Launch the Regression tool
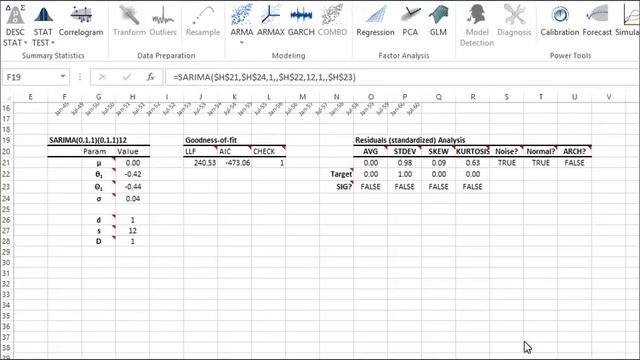The height and width of the screenshot is (360, 640). [x=375, y=21]
